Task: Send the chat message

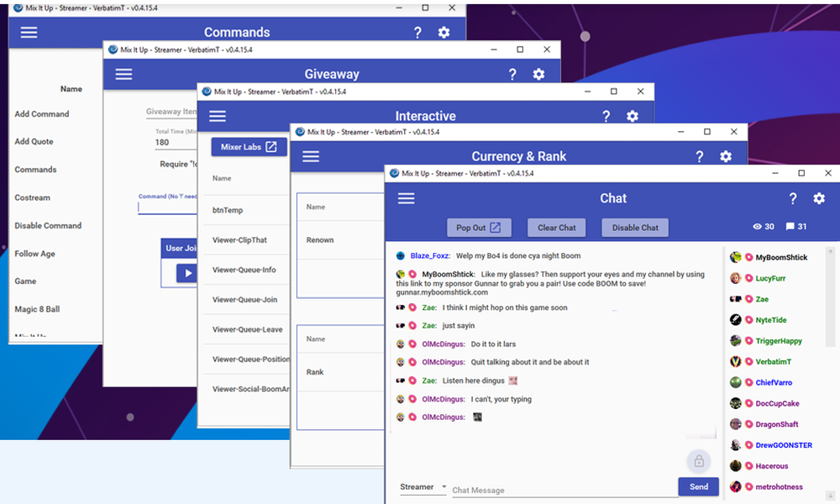Action: click(x=699, y=486)
